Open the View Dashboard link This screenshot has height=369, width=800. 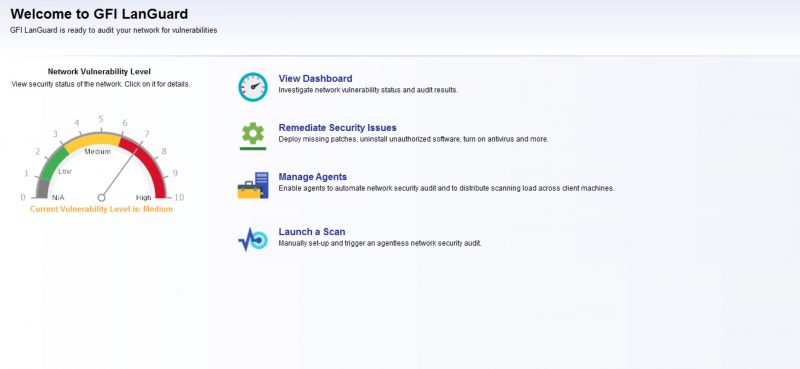pos(315,79)
